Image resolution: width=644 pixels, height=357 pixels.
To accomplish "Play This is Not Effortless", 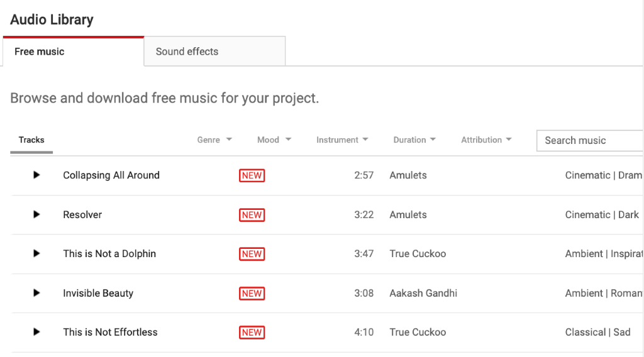I will click(36, 332).
